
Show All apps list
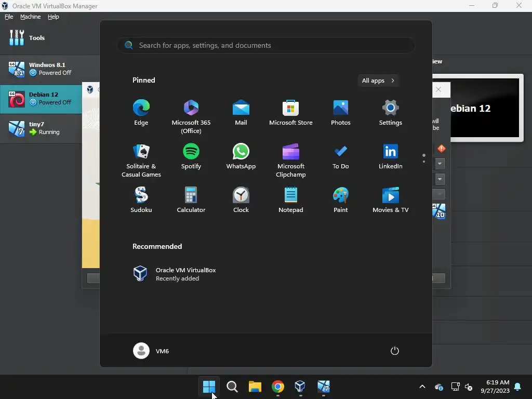click(378, 81)
